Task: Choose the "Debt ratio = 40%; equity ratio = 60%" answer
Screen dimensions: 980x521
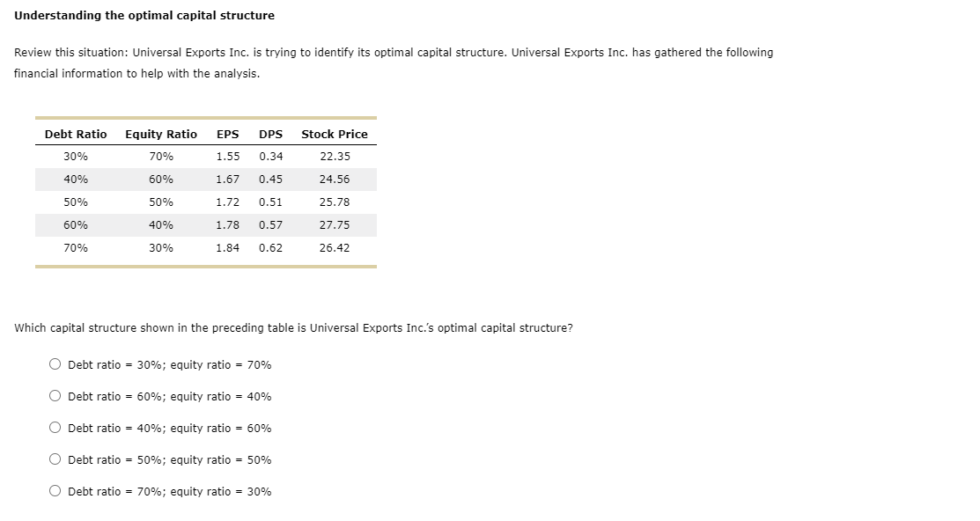Action: coord(55,429)
